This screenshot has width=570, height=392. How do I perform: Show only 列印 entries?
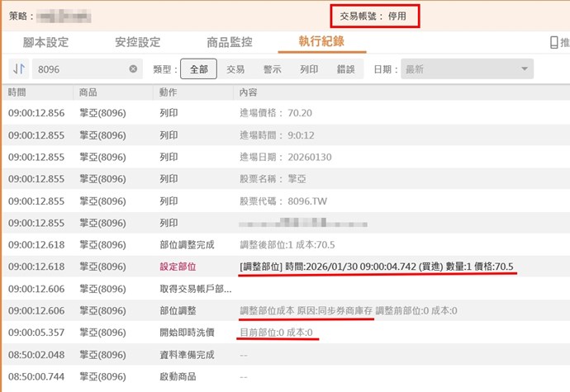coord(310,69)
